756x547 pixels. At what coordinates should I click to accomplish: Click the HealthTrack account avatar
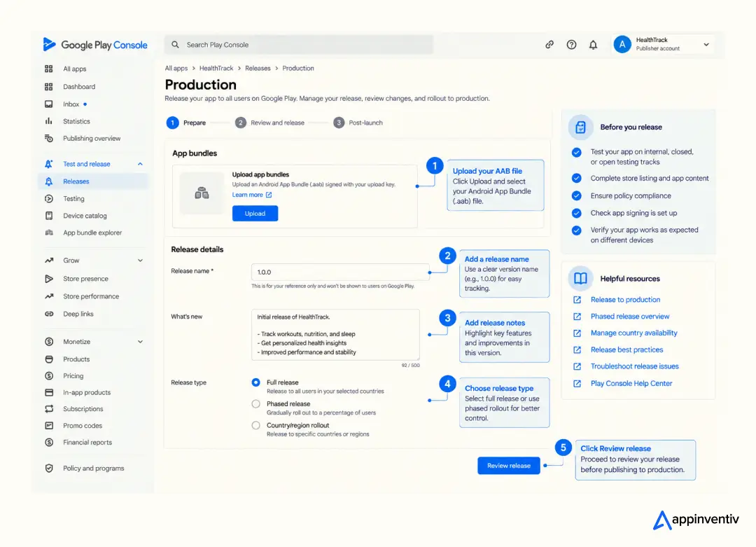(x=622, y=44)
